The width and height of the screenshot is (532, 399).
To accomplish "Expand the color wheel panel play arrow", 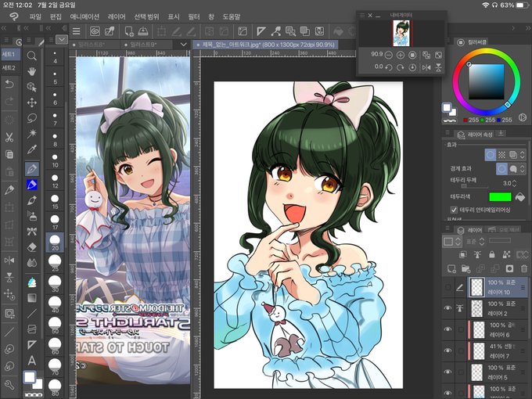I will 523,117.
